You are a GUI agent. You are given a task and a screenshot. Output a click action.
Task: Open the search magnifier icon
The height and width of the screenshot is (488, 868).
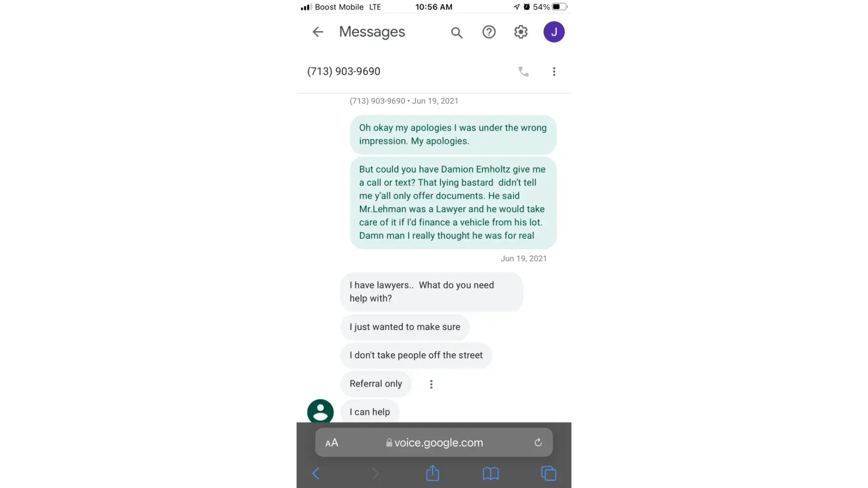456,33
